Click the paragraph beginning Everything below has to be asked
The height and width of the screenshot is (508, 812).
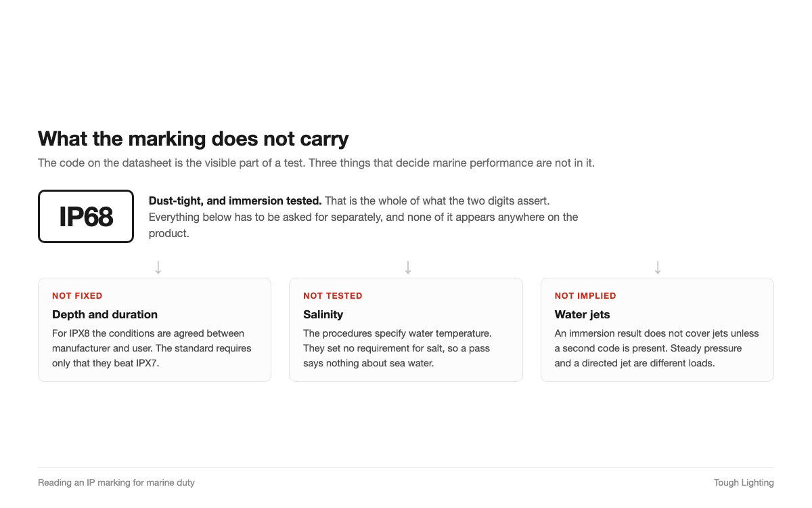point(363,226)
